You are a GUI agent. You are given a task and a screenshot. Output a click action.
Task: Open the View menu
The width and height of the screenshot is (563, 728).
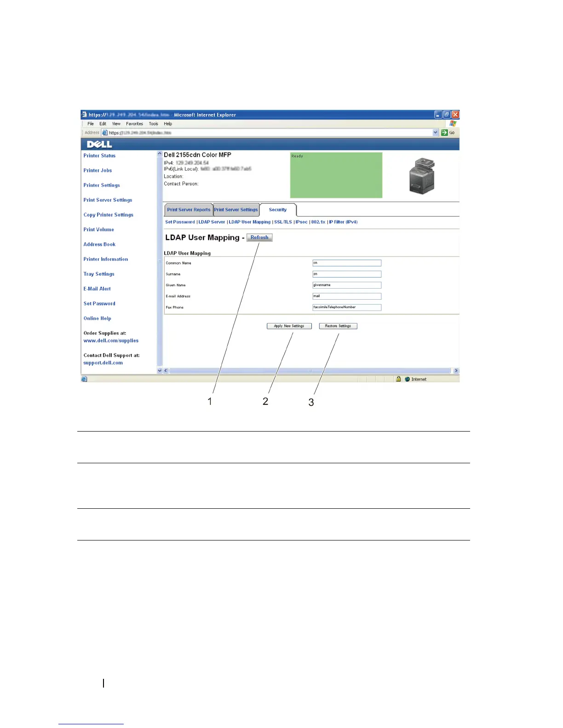pyautogui.click(x=116, y=124)
